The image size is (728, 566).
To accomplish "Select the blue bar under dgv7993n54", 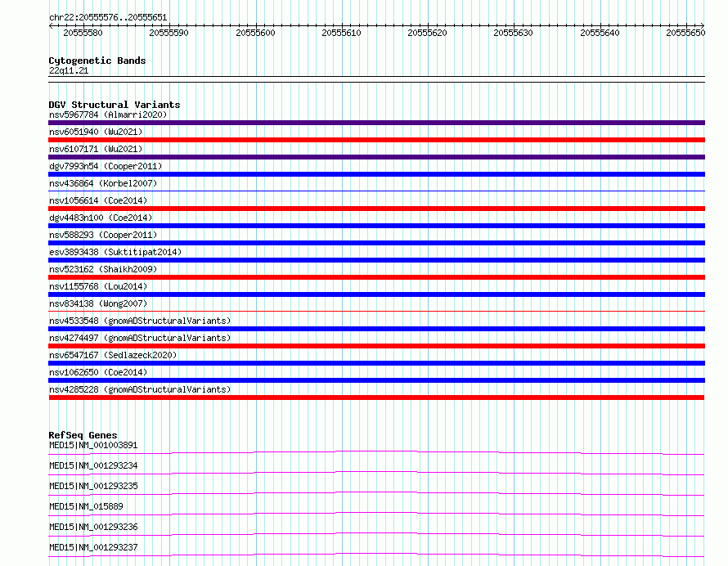I will [x=376, y=174].
